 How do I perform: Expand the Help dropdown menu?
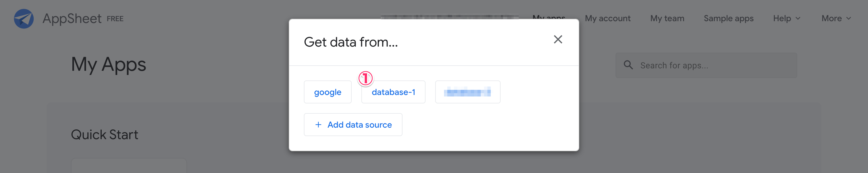click(x=786, y=18)
